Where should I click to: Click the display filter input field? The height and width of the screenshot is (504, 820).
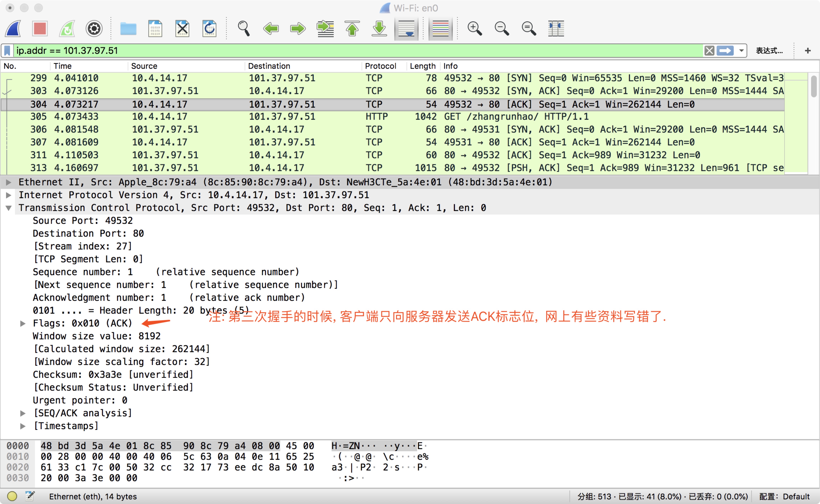(x=359, y=51)
